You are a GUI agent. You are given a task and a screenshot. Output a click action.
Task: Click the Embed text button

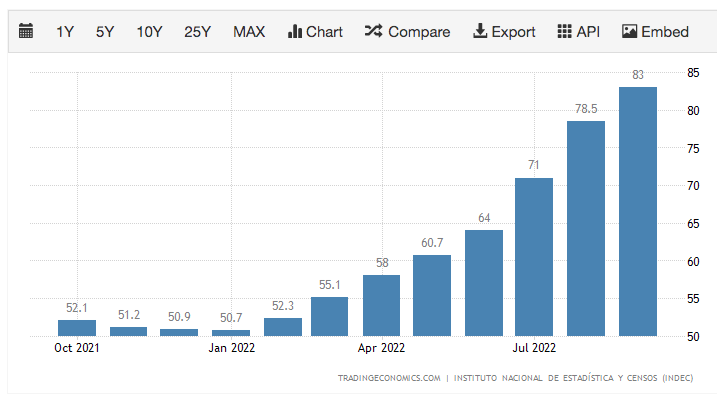[x=665, y=32]
